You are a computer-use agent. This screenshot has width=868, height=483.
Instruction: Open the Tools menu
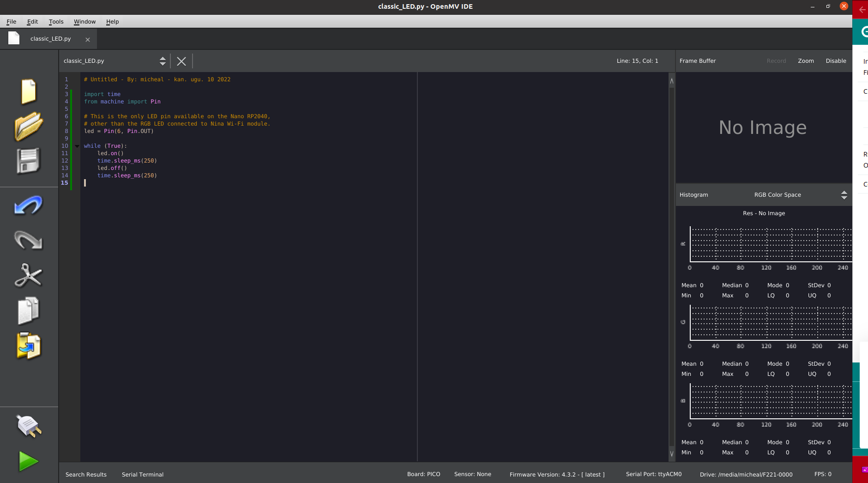[56, 21]
